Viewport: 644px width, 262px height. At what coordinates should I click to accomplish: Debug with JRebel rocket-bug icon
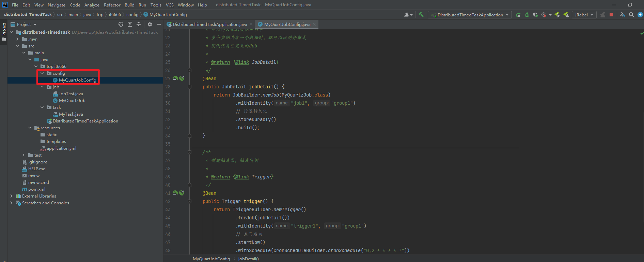pos(566,15)
